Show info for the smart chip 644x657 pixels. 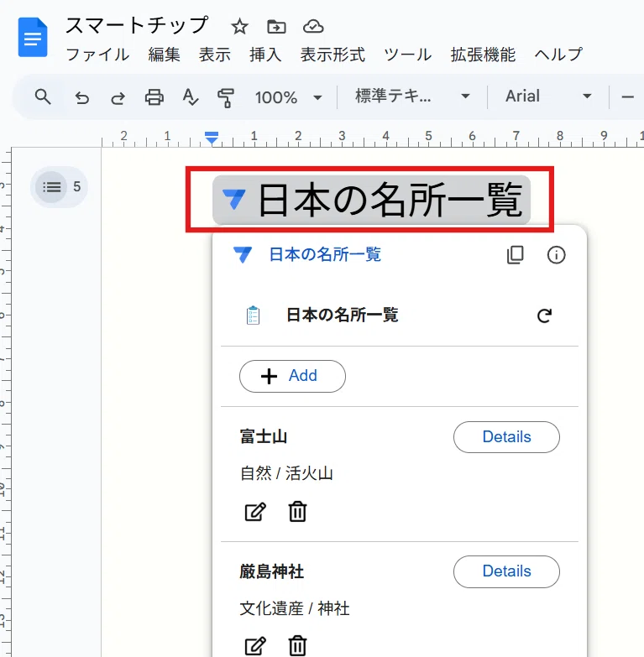tap(556, 255)
